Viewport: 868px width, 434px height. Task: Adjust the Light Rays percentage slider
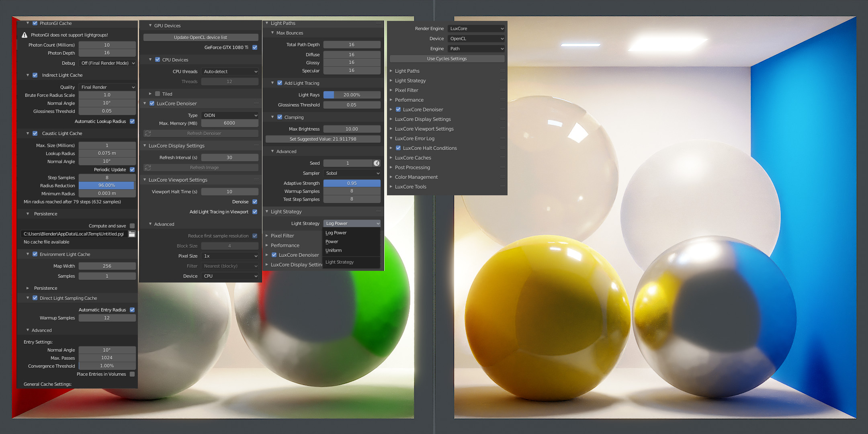(x=352, y=95)
